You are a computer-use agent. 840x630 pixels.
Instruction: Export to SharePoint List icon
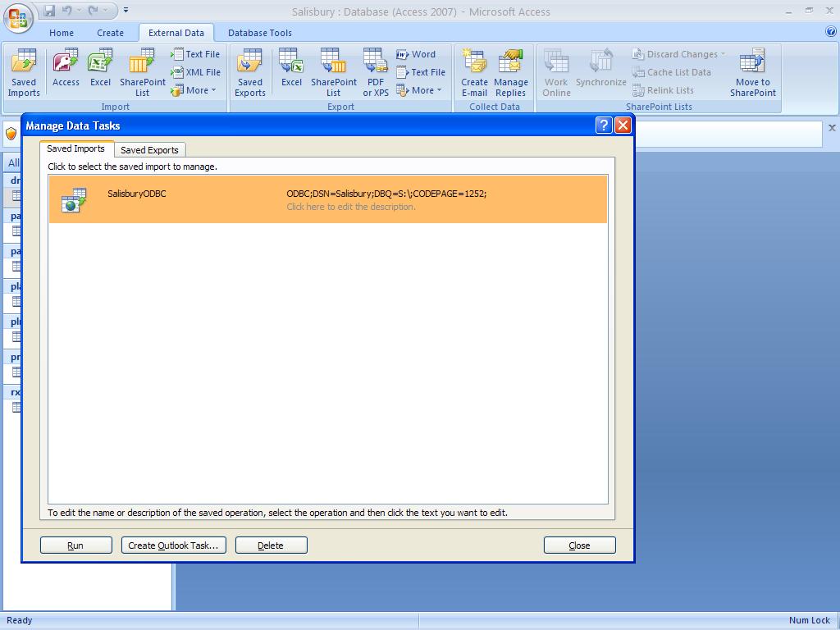coord(334,73)
